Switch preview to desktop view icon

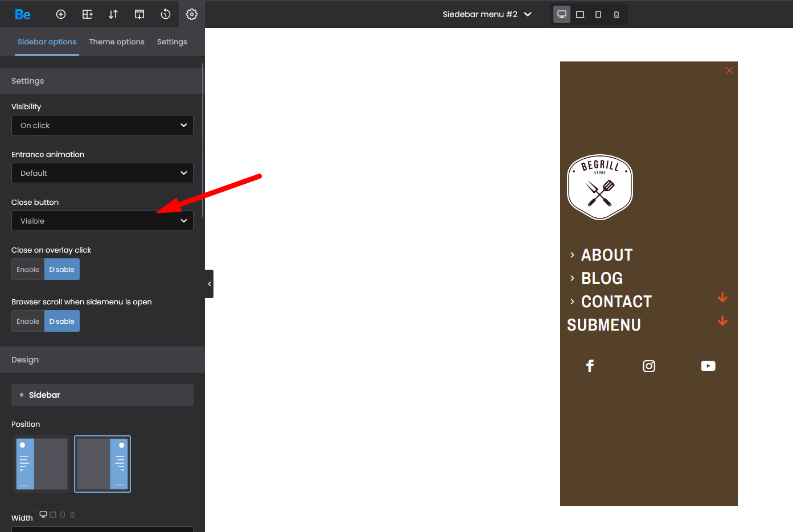(x=562, y=14)
